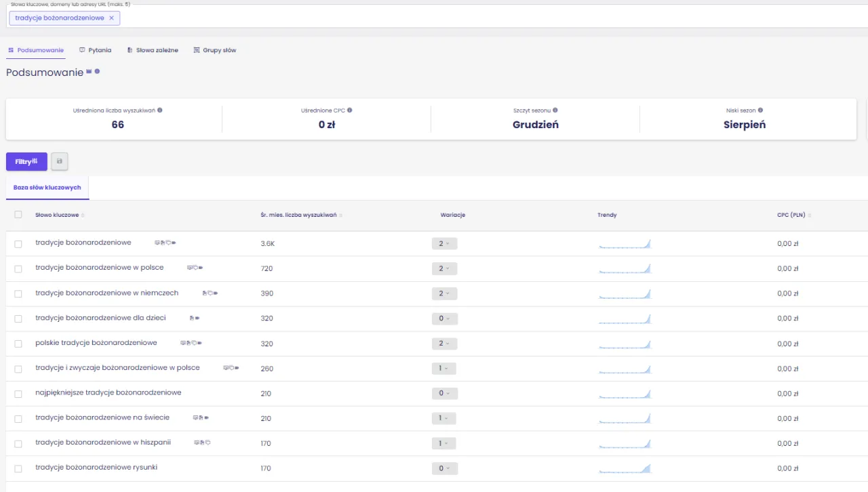Expand variations dropdown for 'tradycje bożonarodzeniowe w niemczech'

pyautogui.click(x=444, y=293)
